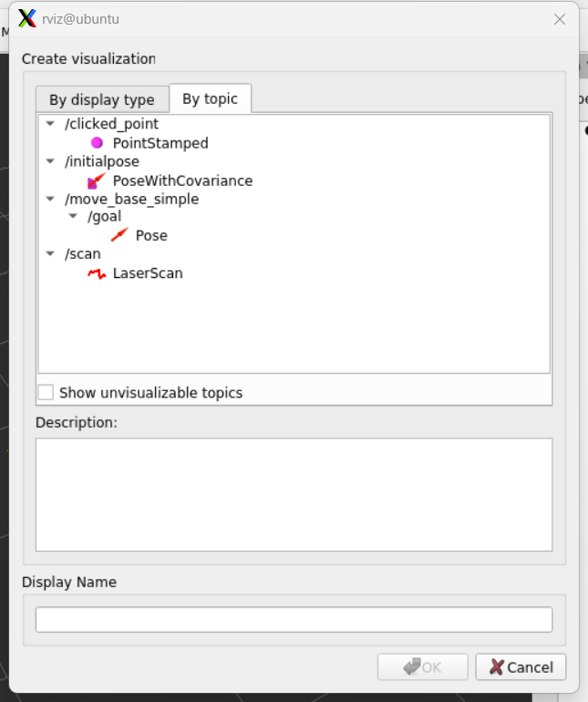Select the By topic tab
The image size is (588, 702).
coord(210,98)
